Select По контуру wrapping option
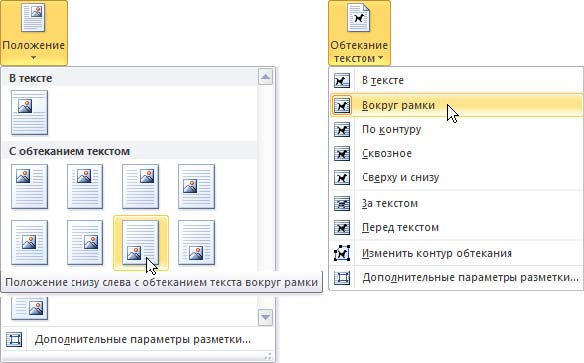Viewport: 584px width, 363px height. tap(456, 130)
